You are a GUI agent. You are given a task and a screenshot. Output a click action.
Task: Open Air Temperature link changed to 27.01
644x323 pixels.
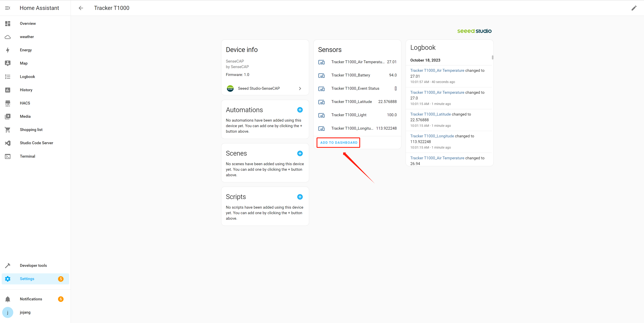(x=437, y=70)
